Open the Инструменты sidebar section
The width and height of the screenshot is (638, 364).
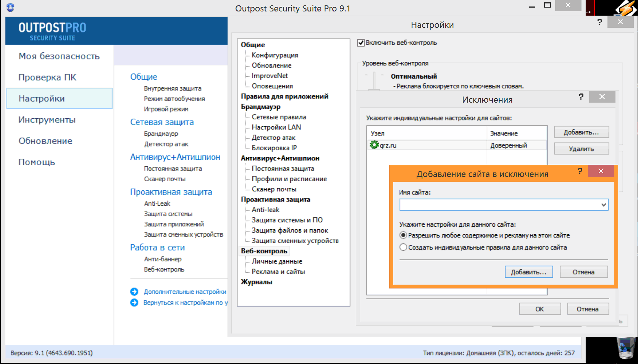[x=47, y=120]
